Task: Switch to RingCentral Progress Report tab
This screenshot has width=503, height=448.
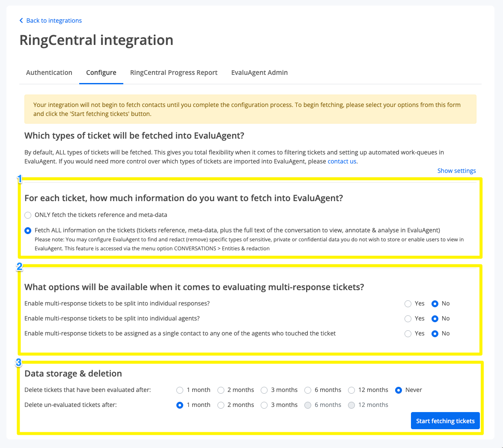Action: coord(173,72)
